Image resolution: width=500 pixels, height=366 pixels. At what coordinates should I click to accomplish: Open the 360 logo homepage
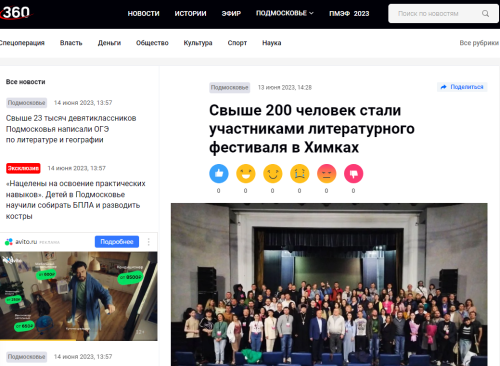point(16,13)
